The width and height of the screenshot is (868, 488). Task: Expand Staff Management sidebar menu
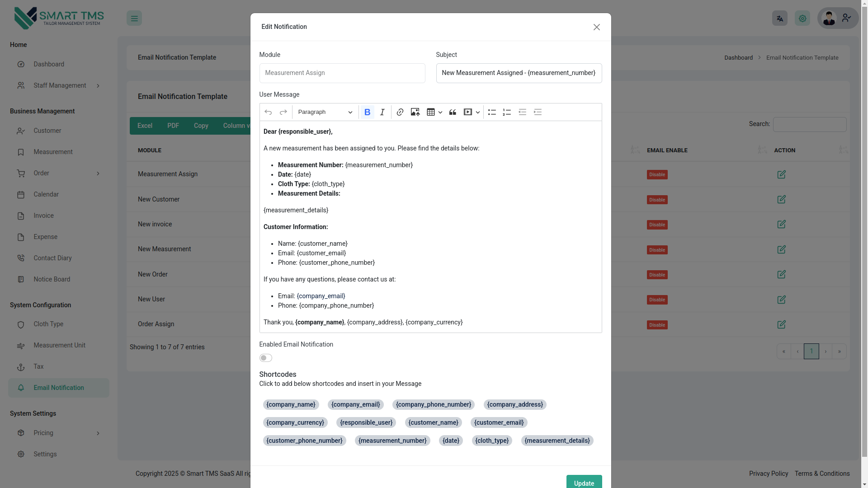[59, 85]
